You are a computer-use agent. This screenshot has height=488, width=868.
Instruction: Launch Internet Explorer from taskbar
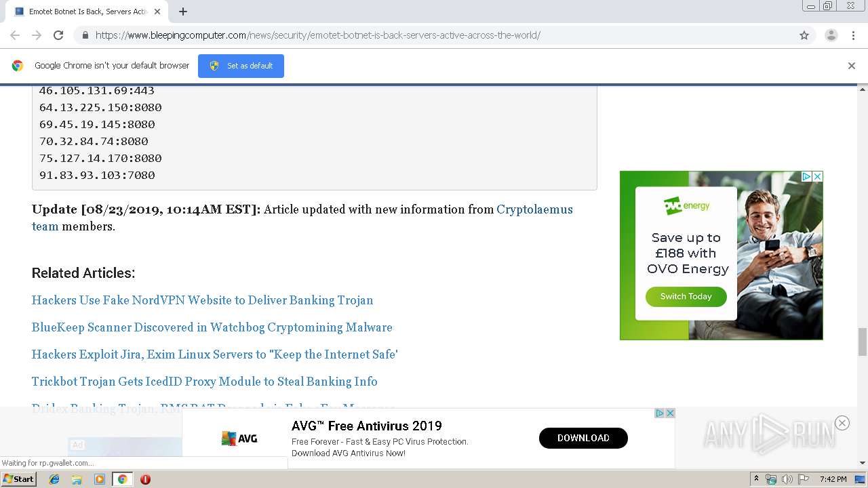[x=54, y=479]
